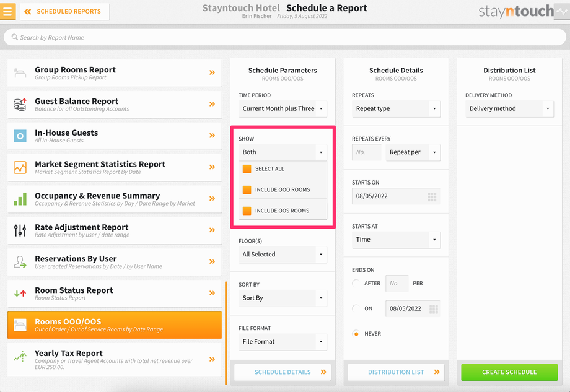Select the Never radio button
The image size is (570, 392).
[x=356, y=334]
